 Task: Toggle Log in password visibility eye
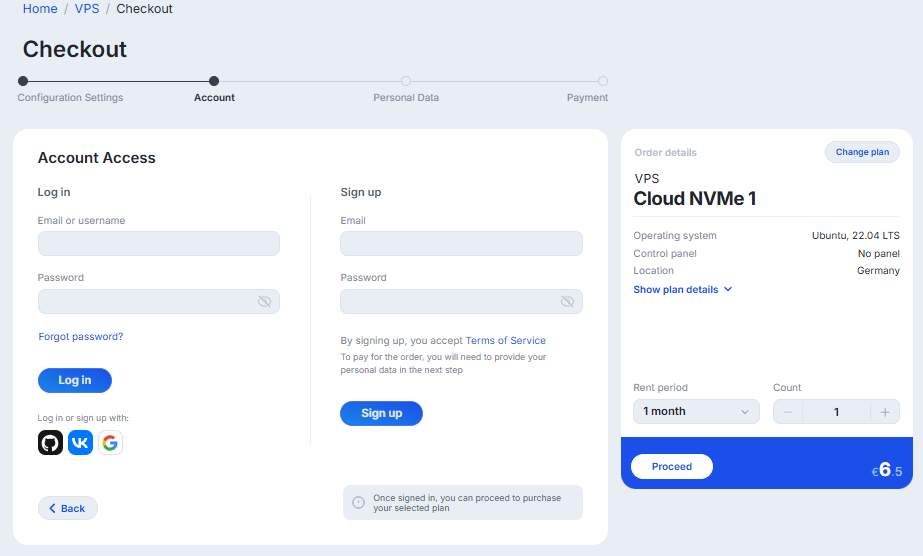(x=264, y=302)
